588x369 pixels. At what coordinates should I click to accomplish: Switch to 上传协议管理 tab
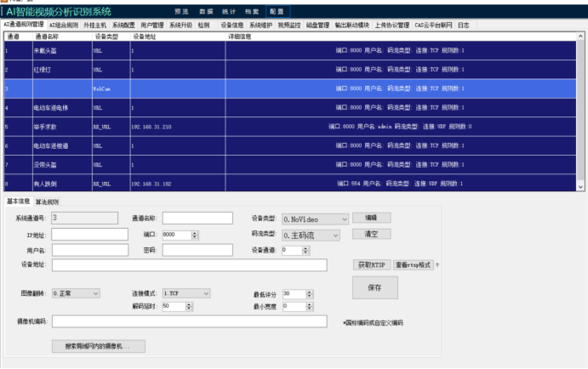(392, 26)
